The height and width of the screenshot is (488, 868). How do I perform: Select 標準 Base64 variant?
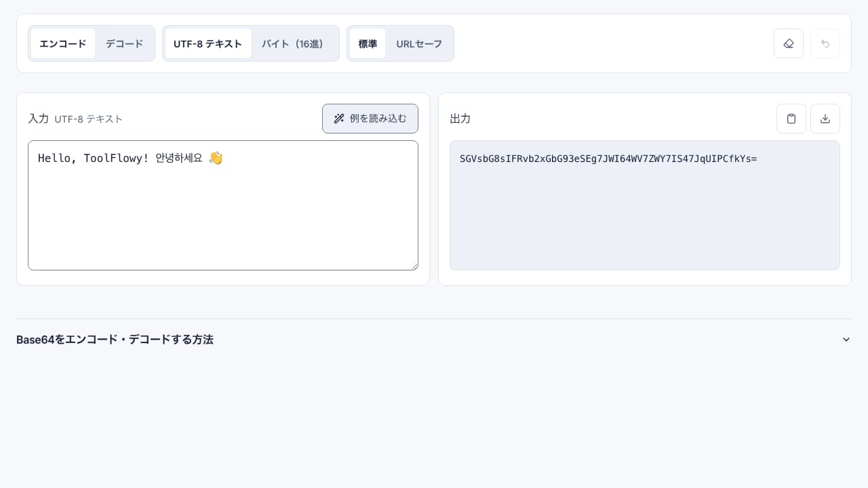pyautogui.click(x=368, y=43)
